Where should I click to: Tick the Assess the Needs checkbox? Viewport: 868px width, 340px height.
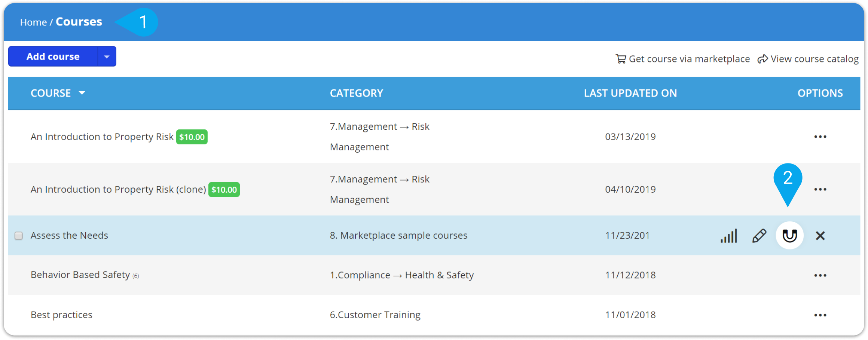click(19, 236)
